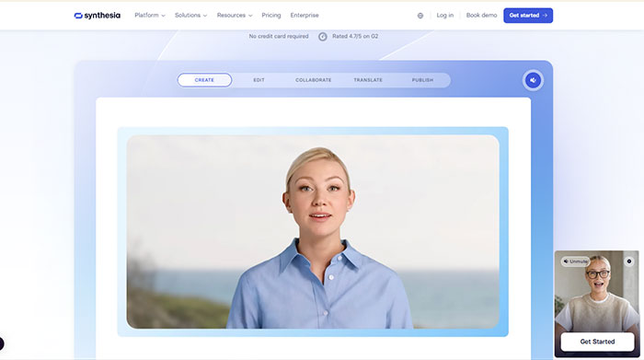
Task: Click the main avatar demo video
Action: pos(313,232)
